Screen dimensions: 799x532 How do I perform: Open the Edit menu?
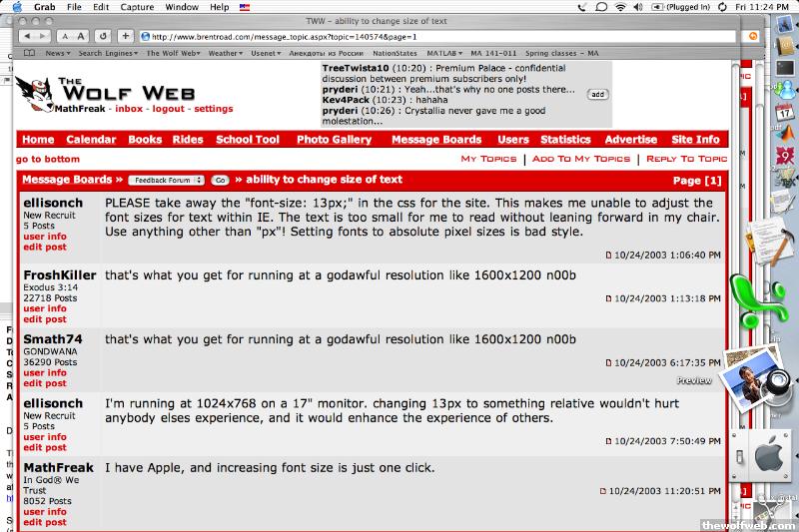(x=101, y=7)
